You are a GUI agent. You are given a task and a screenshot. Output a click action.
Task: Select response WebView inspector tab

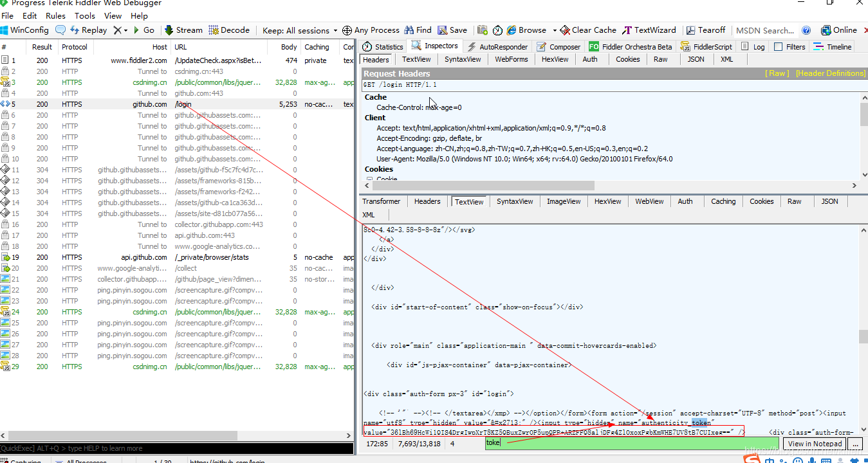[x=649, y=201]
